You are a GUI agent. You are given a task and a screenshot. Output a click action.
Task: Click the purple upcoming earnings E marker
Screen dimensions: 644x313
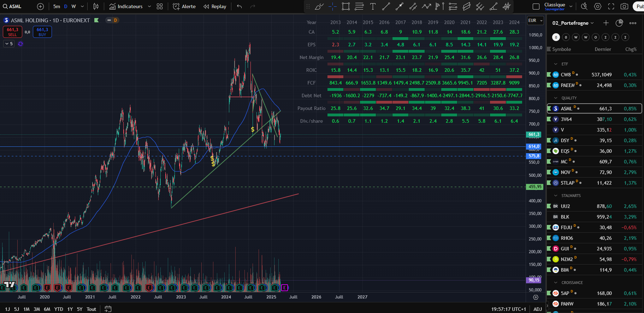pyautogui.click(x=284, y=288)
